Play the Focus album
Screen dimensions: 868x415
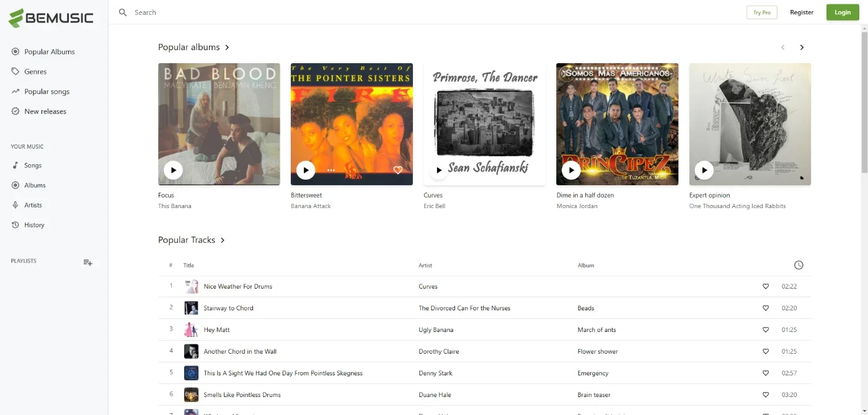[x=173, y=170]
